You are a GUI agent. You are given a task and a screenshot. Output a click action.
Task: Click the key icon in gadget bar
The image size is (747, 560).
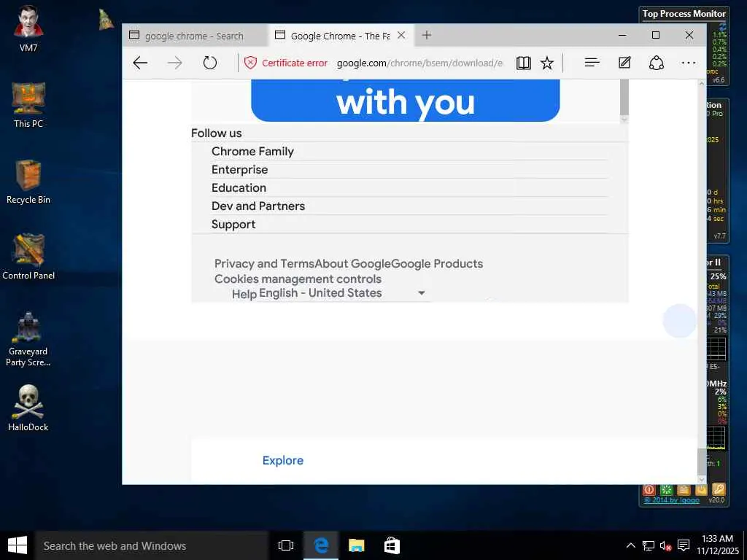pos(719,489)
